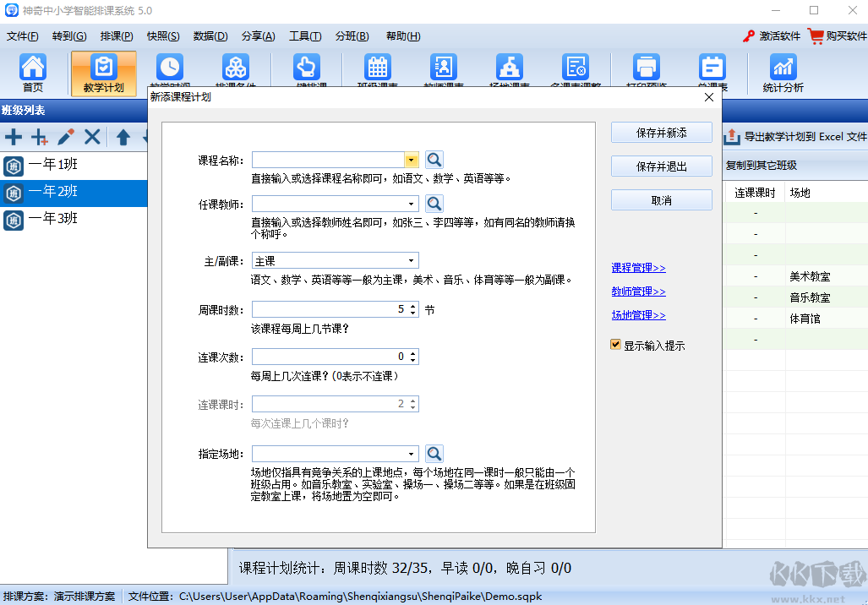Select 一年3班 in the class list

tap(54, 218)
